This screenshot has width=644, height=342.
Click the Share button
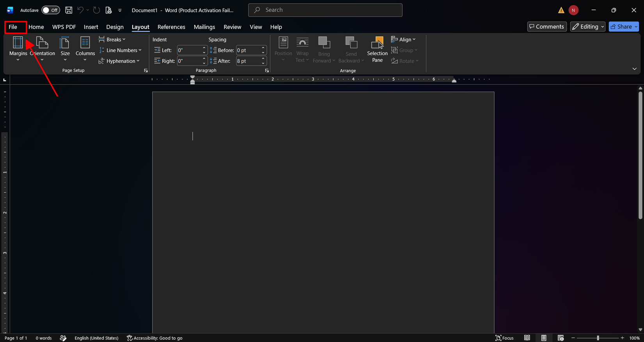pyautogui.click(x=624, y=27)
